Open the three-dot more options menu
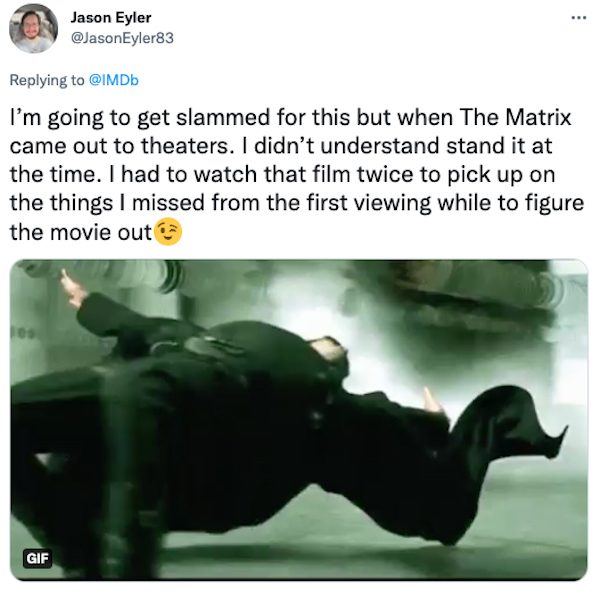The height and width of the screenshot is (595, 600). [579, 18]
